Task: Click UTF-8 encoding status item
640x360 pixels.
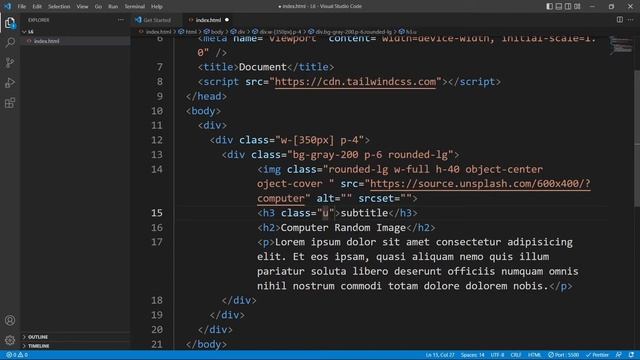Action: click(498, 355)
